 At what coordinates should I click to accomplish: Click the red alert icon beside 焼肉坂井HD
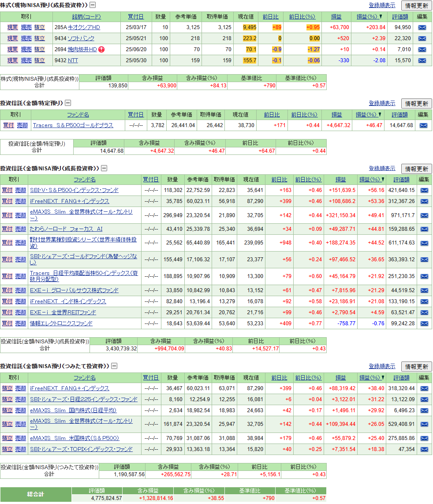(101, 49)
